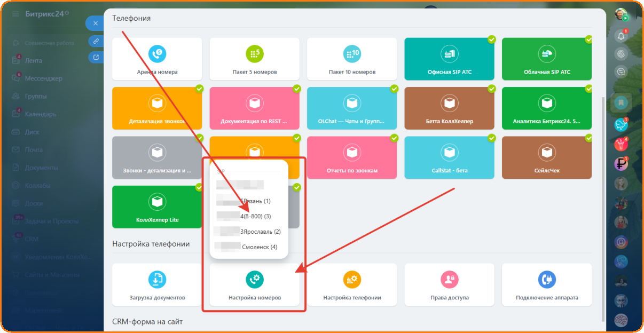Select the Рязань (1) number entry
Image resolution: width=644 pixels, height=333 pixels.
click(x=256, y=201)
